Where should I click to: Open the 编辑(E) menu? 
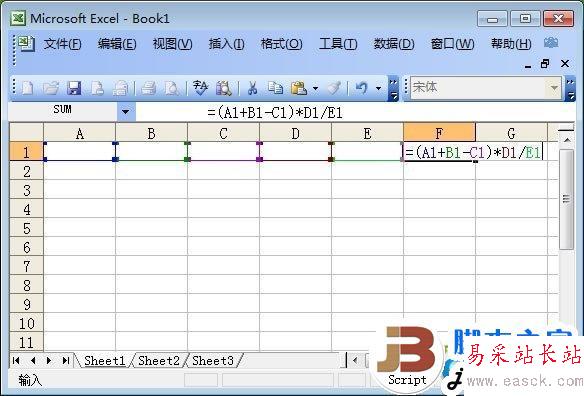point(117,44)
